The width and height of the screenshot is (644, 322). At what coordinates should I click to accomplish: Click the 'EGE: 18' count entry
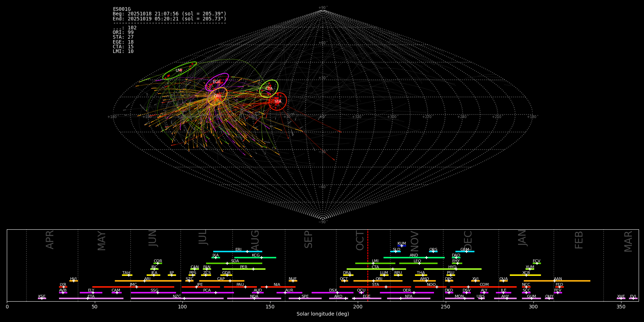pyautogui.click(x=123, y=42)
